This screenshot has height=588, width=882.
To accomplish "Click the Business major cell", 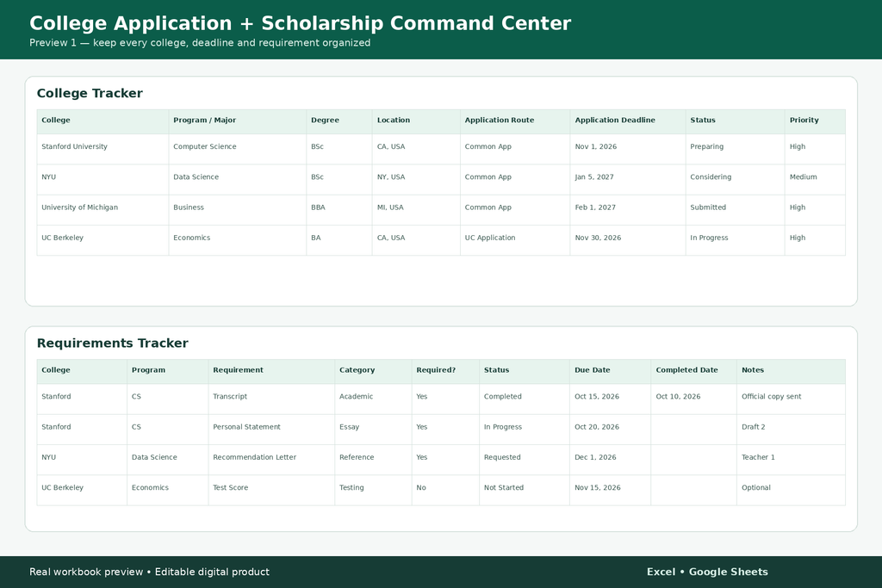I will [x=238, y=210].
